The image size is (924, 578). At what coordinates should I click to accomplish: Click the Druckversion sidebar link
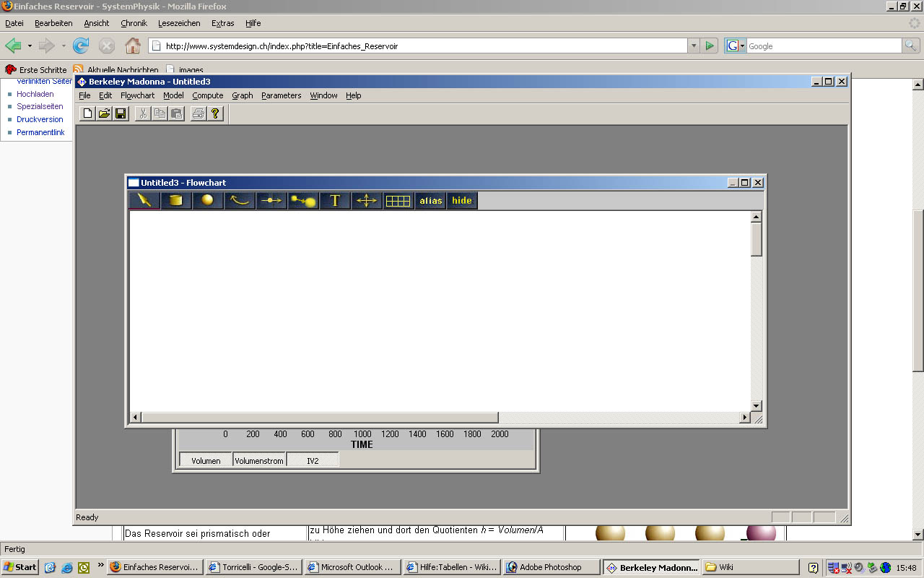point(40,119)
